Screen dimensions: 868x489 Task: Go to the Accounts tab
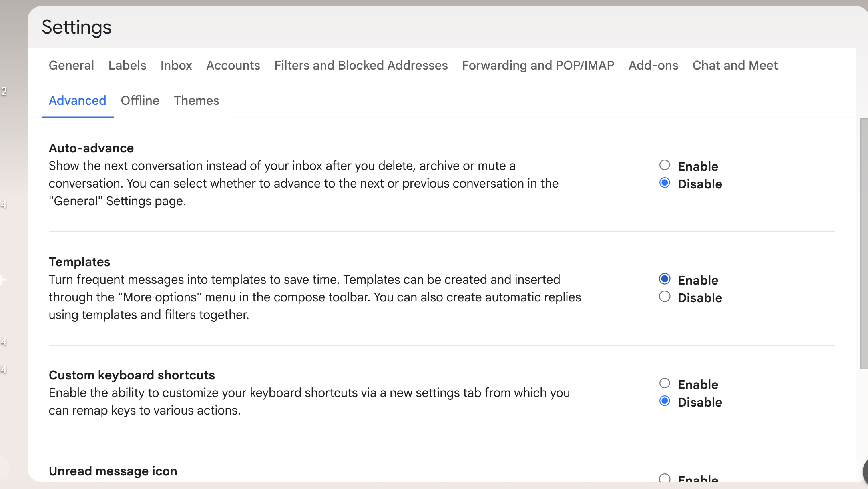[233, 65]
